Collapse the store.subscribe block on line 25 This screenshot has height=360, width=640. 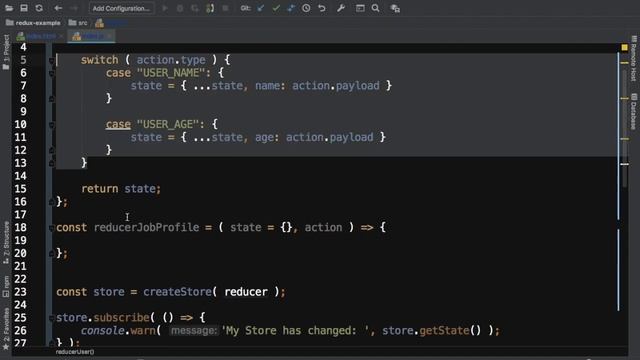pos(51,318)
